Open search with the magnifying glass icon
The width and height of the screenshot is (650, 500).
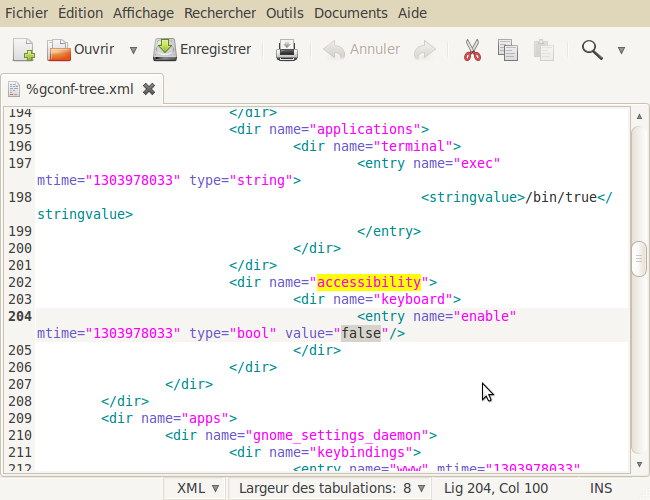pos(592,50)
